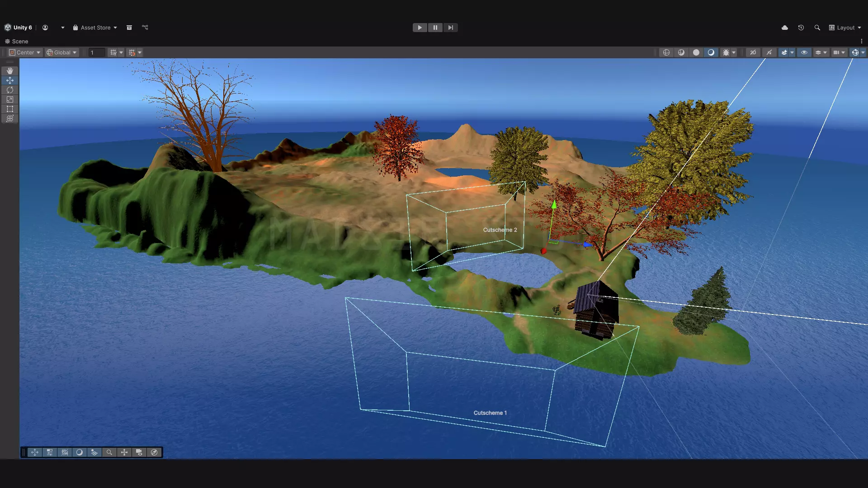Select the Transform tool
This screenshot has height=488, width=868.
[10, 118]
